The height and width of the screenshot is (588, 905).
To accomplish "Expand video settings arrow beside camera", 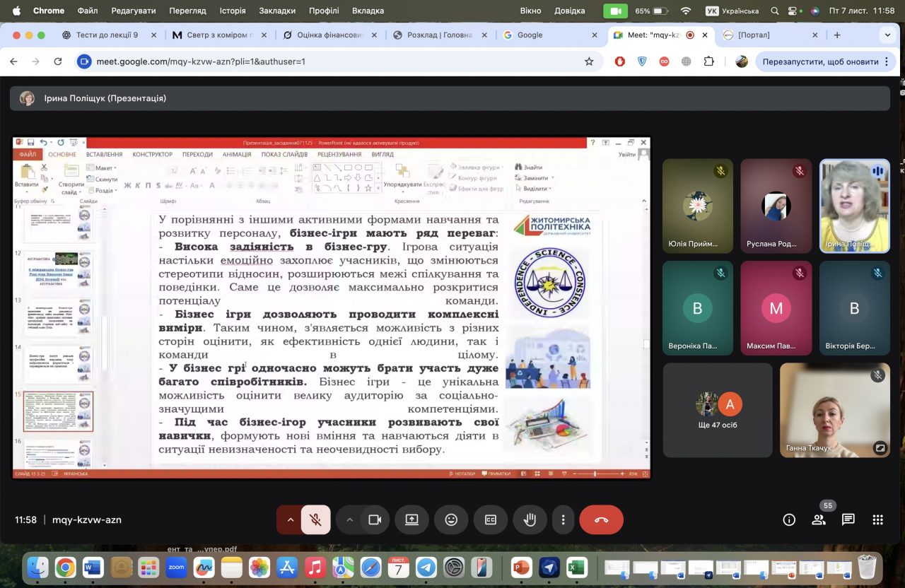I will tap(349, 520).
